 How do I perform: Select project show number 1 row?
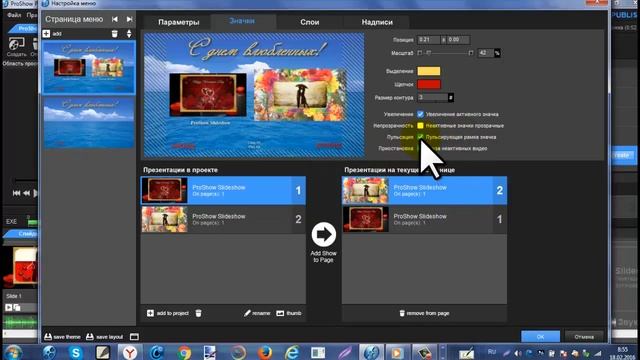tap(223, 191)
